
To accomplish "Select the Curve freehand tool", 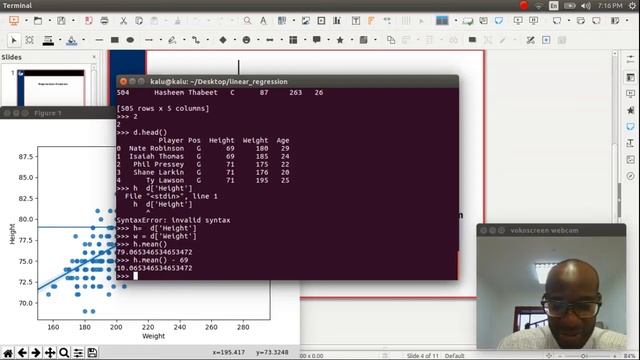I will point(172,40).
